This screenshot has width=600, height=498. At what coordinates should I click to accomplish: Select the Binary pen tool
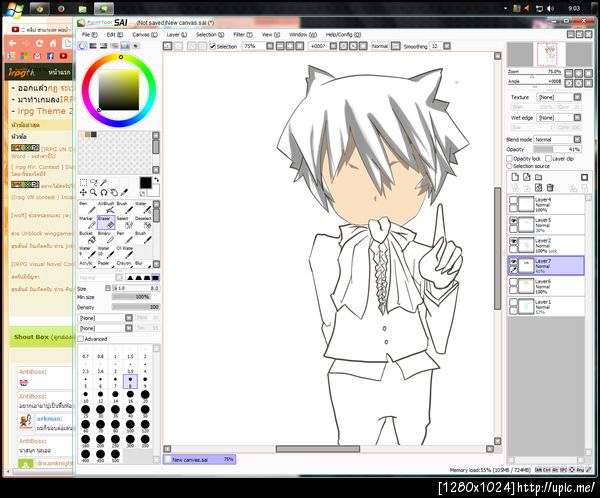[106, 237]
